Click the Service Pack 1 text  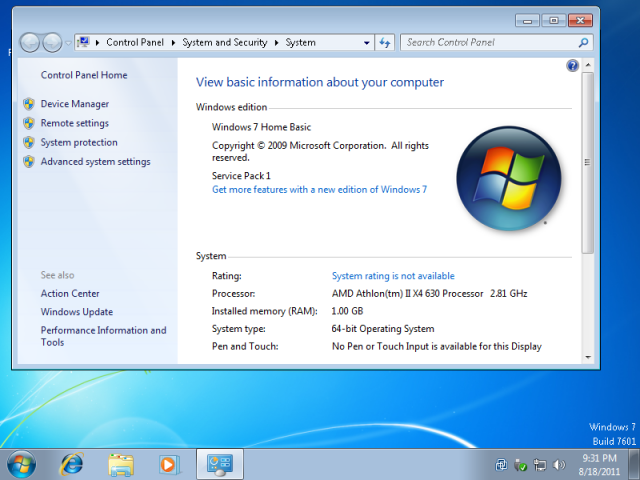click(x=241, y=176)
